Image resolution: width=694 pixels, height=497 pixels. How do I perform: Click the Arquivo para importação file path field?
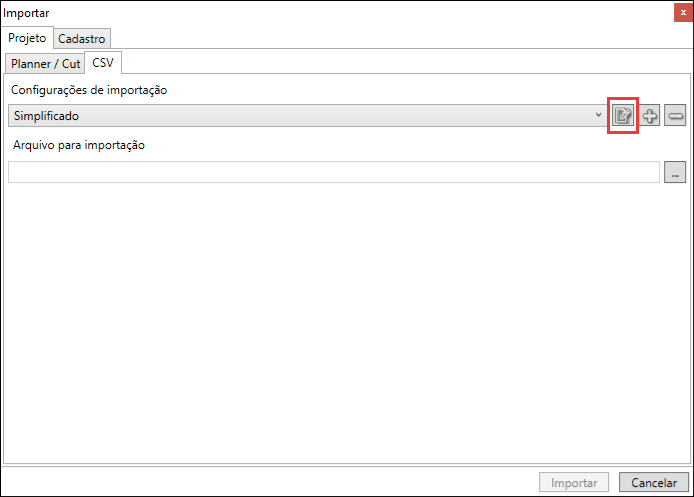coord(334,172)
